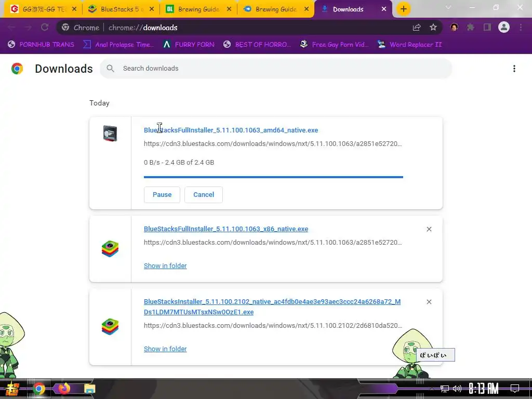Click x86 installer BlueStacks icon
The image size is (532, 399).
tap(110, 249)
